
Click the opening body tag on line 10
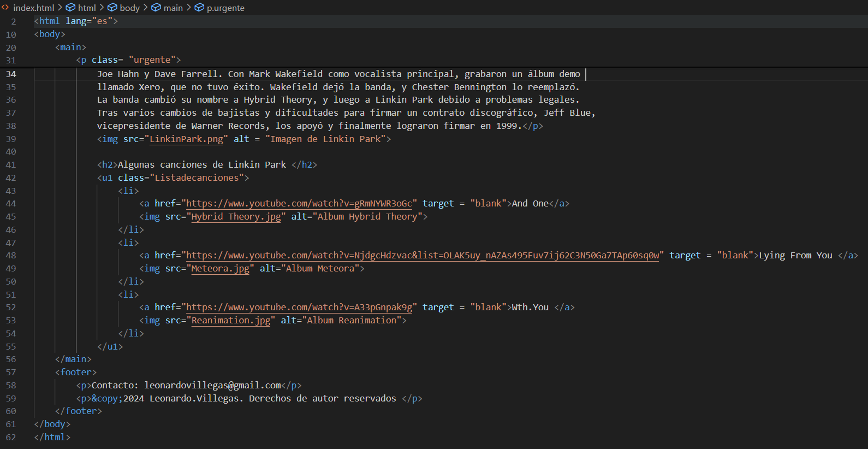tap(50, 34)
